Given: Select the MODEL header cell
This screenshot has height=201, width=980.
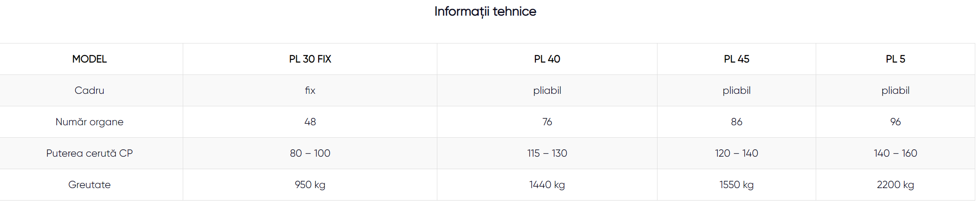Looking at the screenshot, I should click(89, 59).
